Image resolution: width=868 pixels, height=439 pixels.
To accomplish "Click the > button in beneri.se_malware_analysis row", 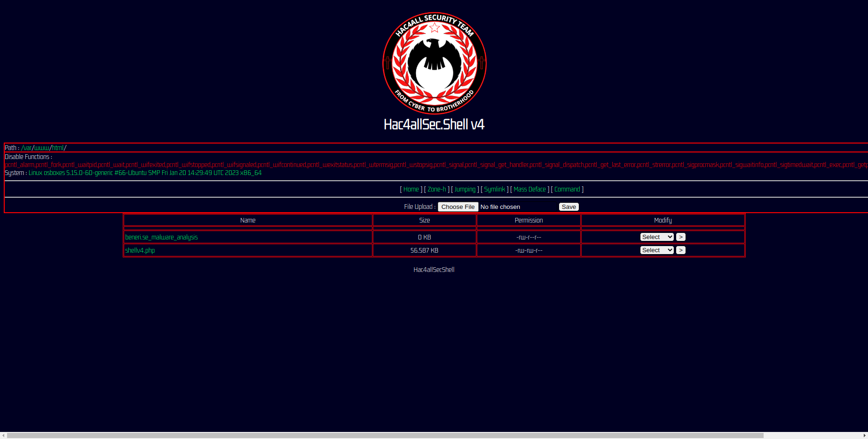I will click(x=681, y=237).
